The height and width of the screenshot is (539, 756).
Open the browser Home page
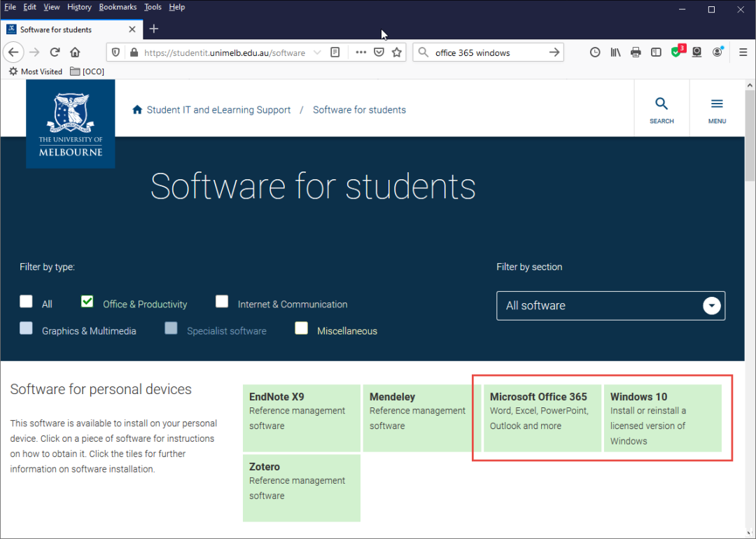coord(75,52)
